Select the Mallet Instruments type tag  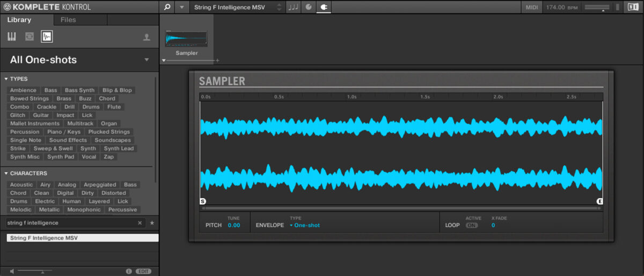tap(35, 124)
